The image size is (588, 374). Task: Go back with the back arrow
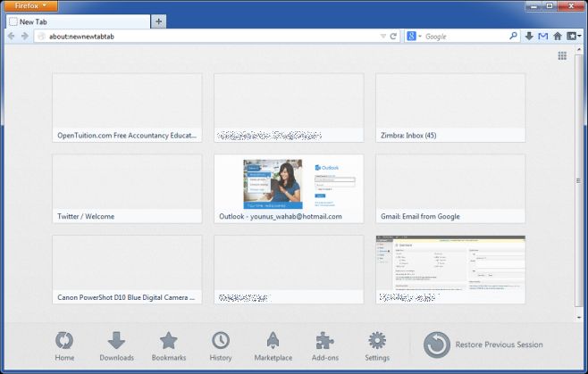point(12,37)
